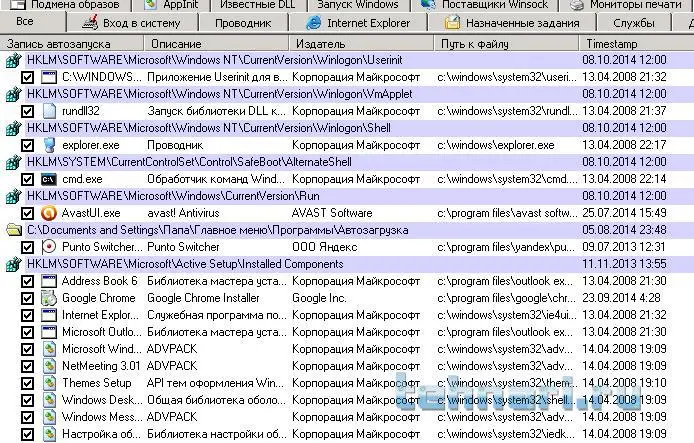Click the registry icon of Winlogon\Userinit key
Viewport: 694px width, 443px height.
click(x=13, y=60)
